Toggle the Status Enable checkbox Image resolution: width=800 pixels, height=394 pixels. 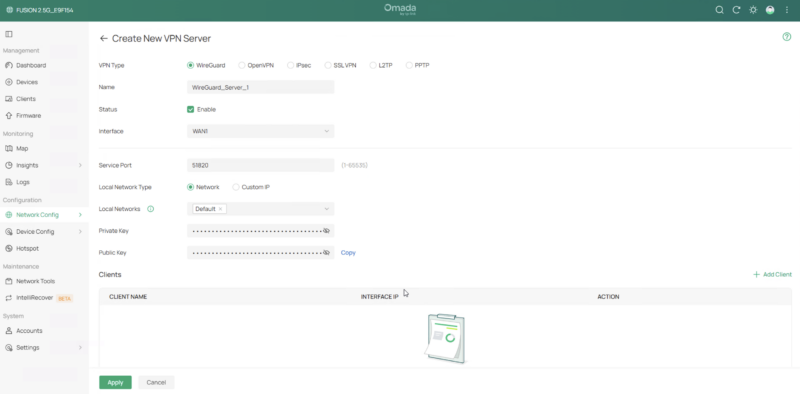[190, 109]
